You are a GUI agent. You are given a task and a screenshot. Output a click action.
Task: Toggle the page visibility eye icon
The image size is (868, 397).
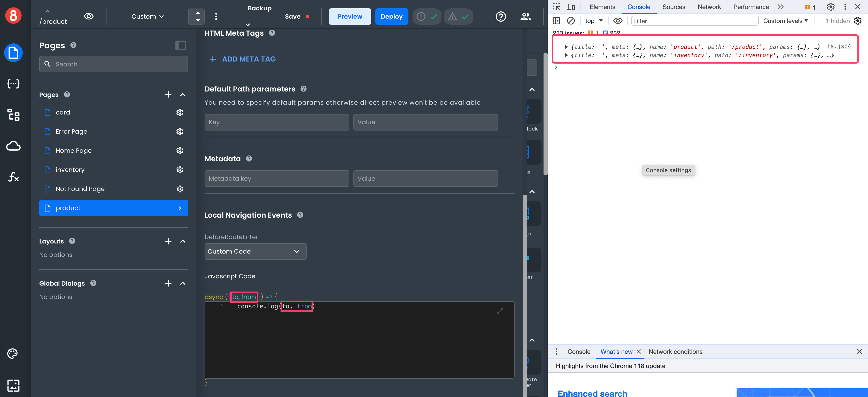89,16
